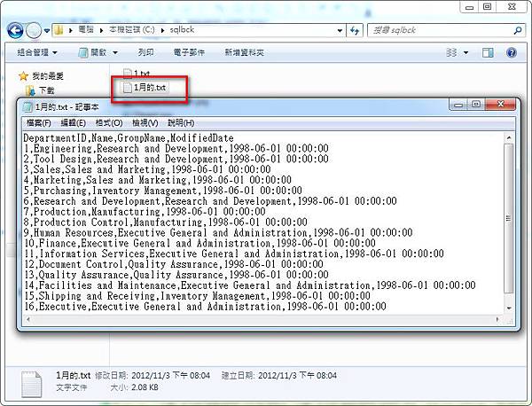This screenshot has height=406, width=532.
Task: Select the 1月的.txt file
Action: (145, 88)
